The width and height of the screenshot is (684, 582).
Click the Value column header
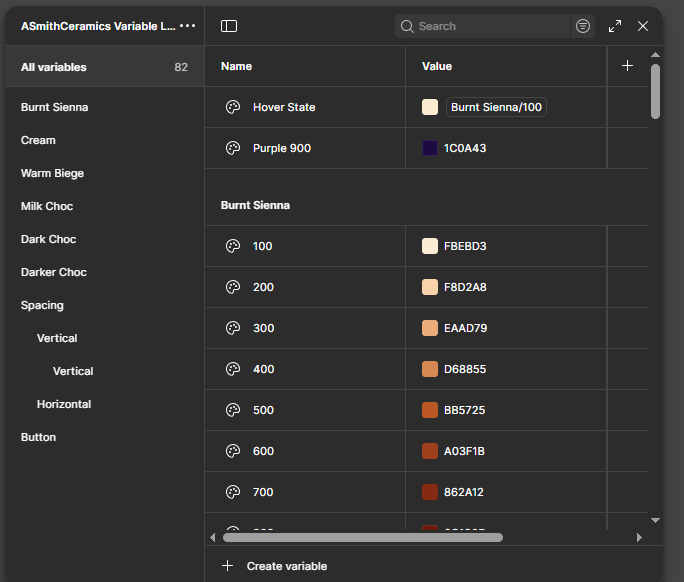click(x=437, y=66)
